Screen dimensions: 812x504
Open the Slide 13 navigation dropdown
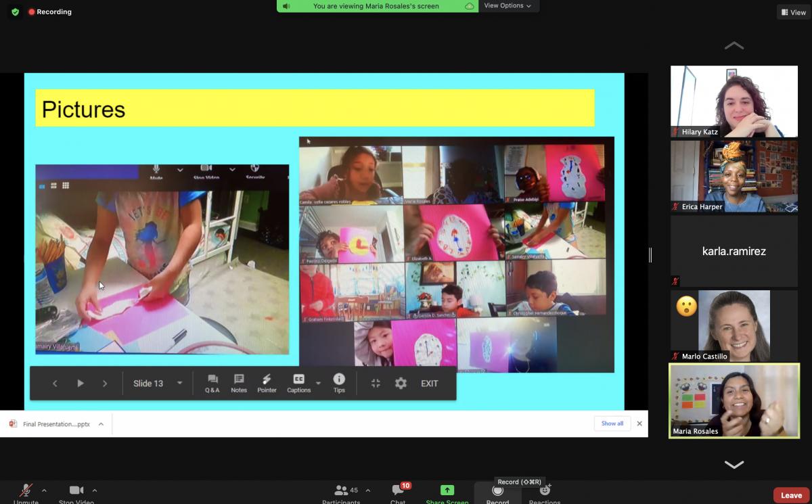point(157,383)
